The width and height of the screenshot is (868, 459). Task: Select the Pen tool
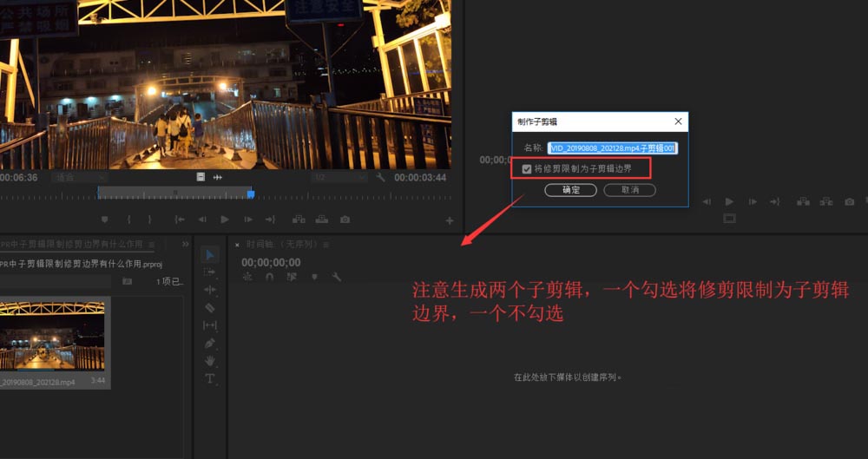(209, 344)
